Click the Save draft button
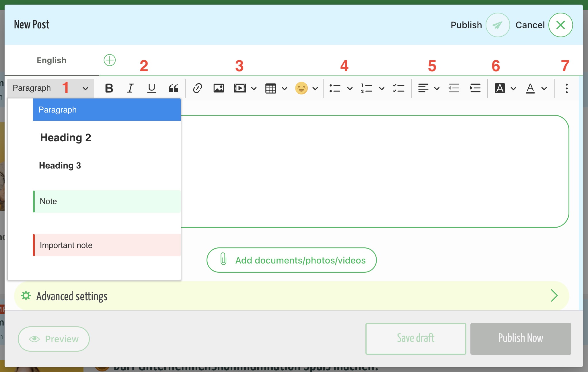The image size is (588, 372). point(416,339)
